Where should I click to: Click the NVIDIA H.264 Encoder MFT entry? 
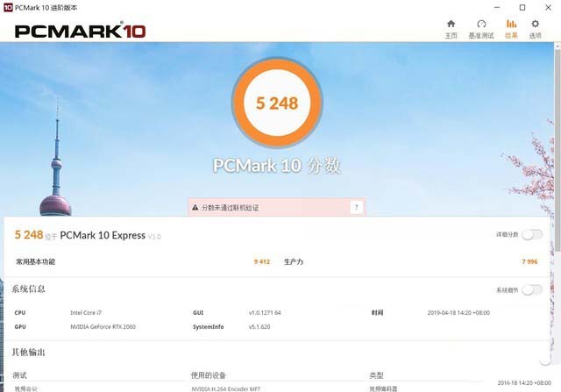pos(226,388)
